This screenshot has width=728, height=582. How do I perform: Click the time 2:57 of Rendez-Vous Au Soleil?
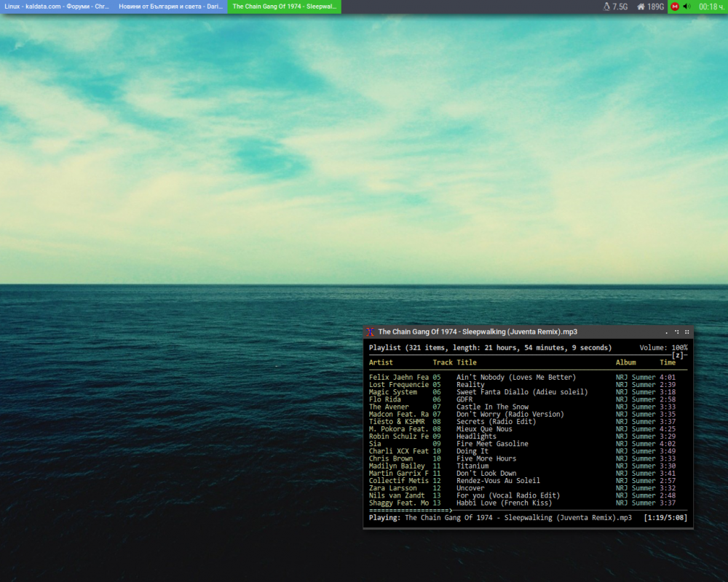(668, 482)
